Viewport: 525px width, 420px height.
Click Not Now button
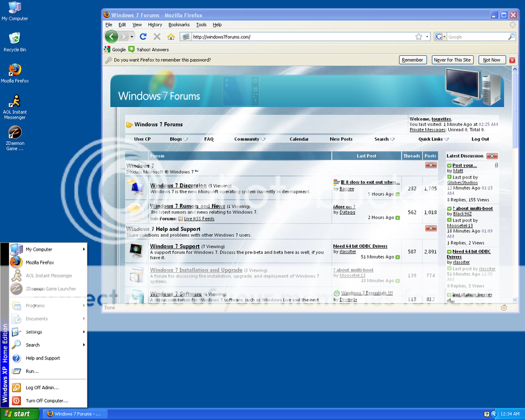click(492, 60)
